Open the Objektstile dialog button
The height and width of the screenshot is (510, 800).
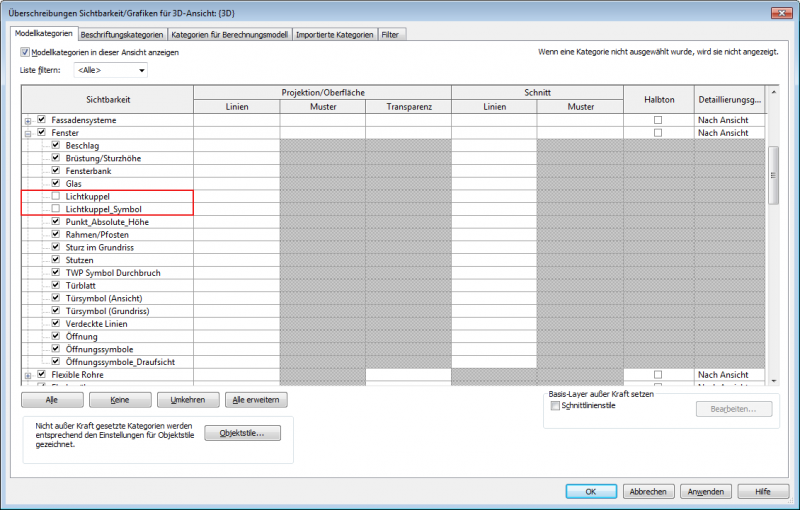tap(243, 433)
